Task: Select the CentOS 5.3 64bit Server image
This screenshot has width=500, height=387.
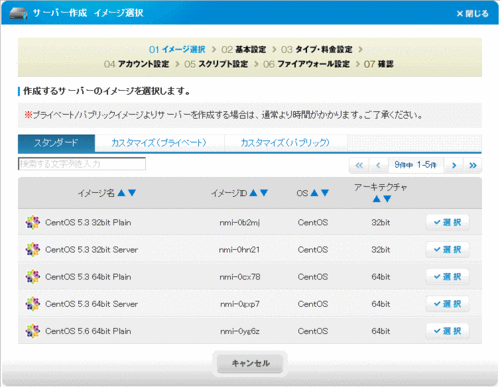Action: click(448, 304)
